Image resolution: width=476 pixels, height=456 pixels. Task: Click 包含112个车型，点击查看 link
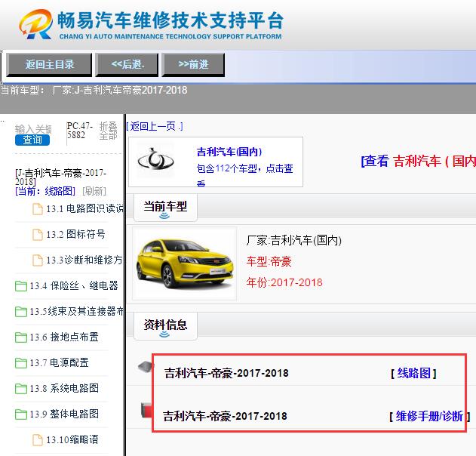244,174
